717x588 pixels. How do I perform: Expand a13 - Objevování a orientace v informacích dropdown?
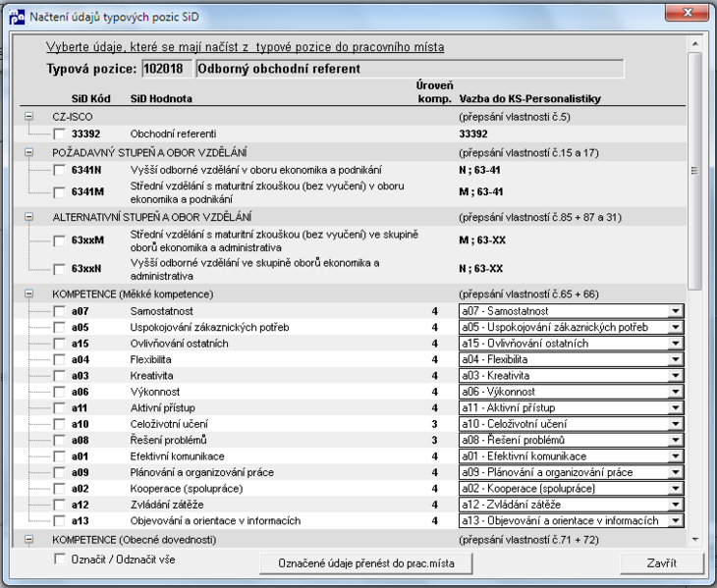coord(676,521)
